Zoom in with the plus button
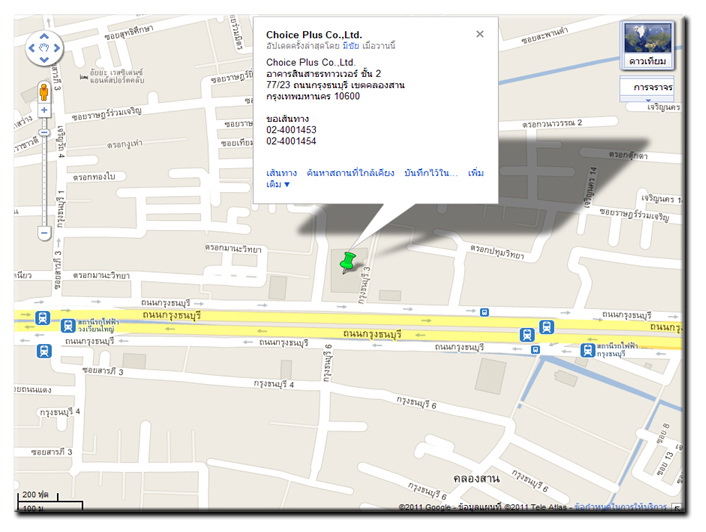 coord(44,110)
